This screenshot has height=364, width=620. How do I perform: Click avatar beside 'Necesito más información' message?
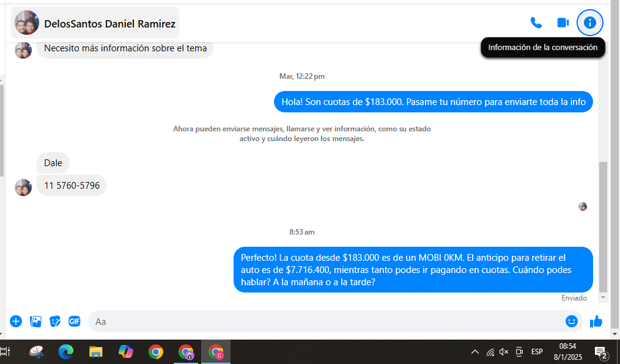click(23, 51)
